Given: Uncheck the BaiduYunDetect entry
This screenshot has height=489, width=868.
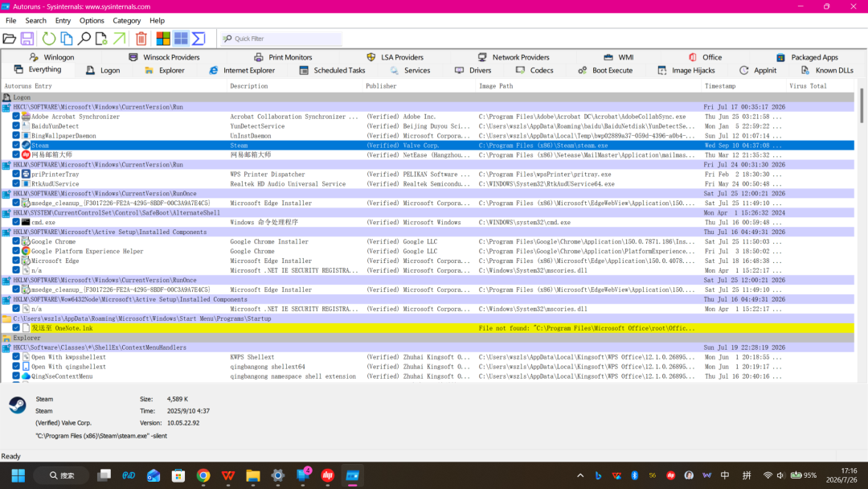Looking at the screenshot, I should pyautogui.click(x=16, y=125).
